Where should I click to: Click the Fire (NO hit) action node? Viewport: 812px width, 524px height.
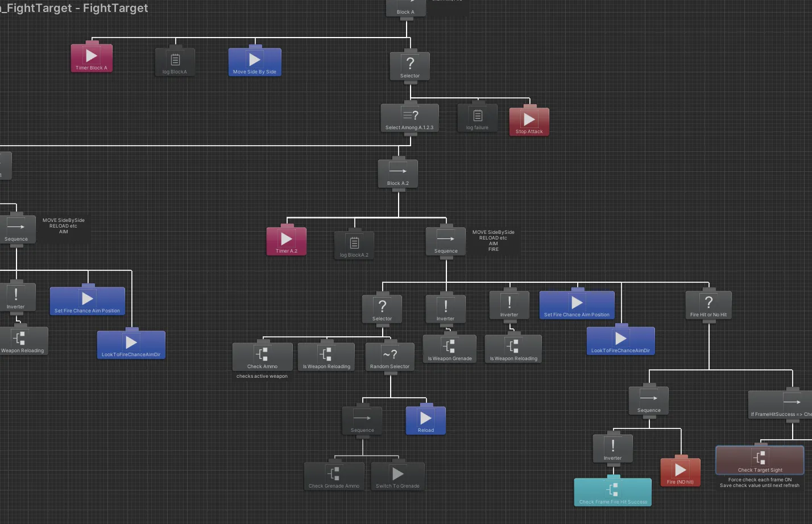tap(681, 472)
